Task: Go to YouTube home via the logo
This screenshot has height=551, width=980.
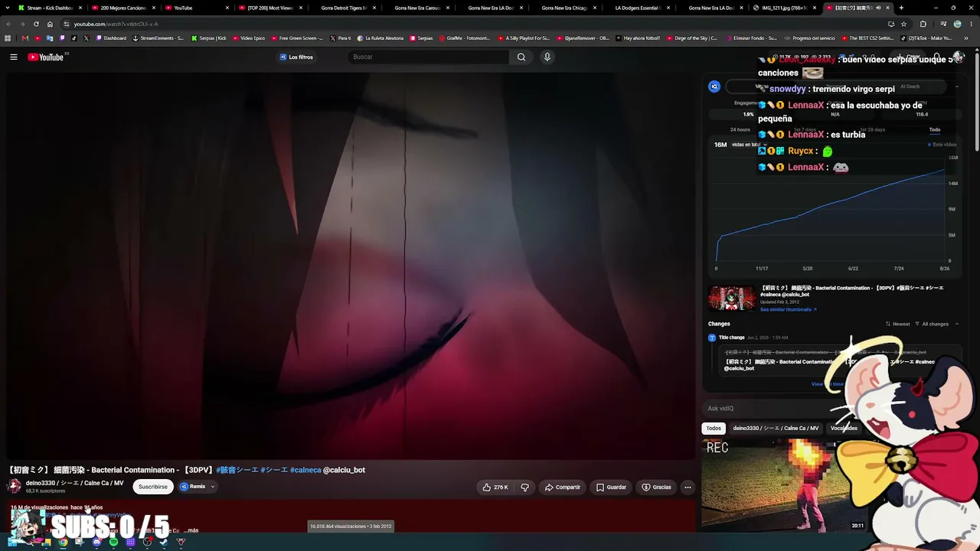Action: click(x=46, y=57)
